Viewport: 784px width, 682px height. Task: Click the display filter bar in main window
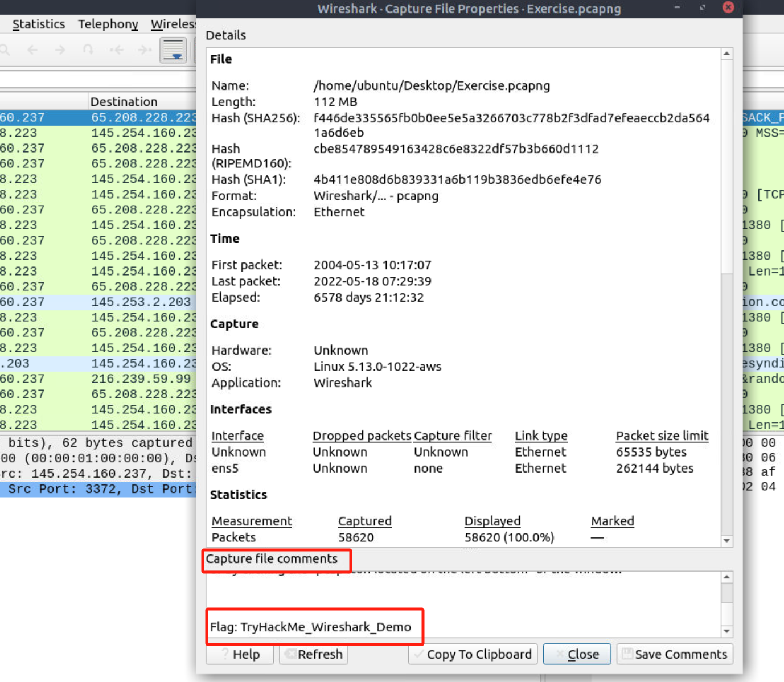point(98,79)
